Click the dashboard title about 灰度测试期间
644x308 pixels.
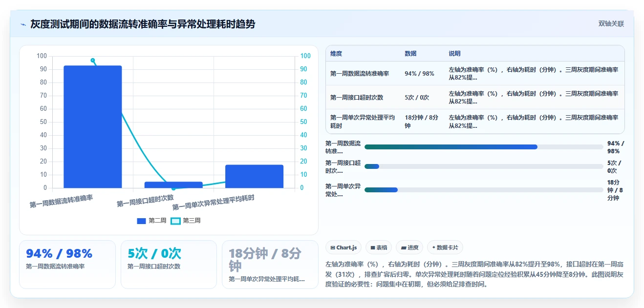point(143,24)
